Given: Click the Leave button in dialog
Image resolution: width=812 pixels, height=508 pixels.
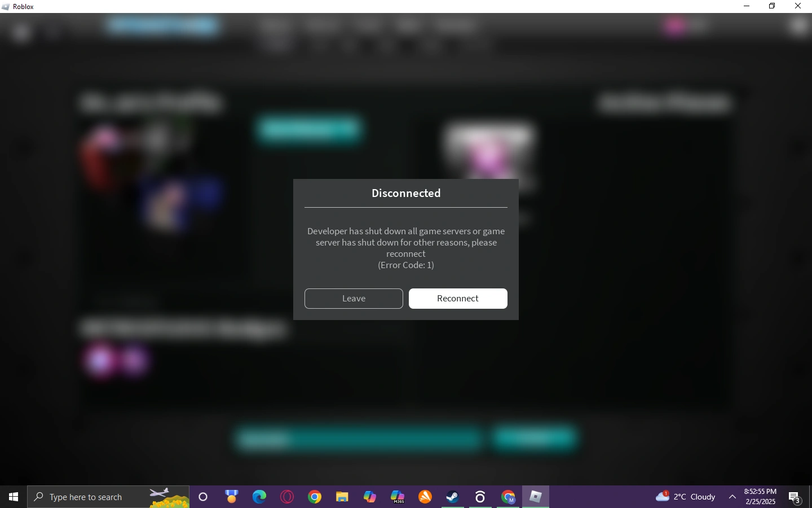Looking at the screenshot, I should [354, 299].
